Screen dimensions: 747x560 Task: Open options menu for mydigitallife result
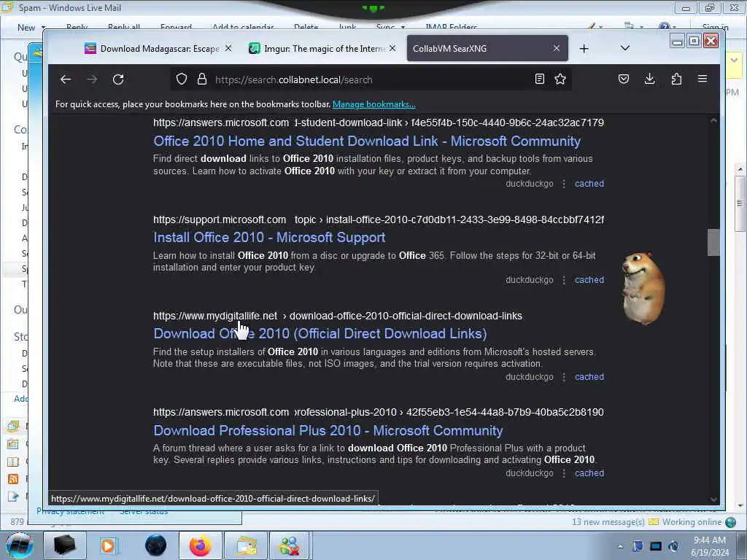click(564, 377)
